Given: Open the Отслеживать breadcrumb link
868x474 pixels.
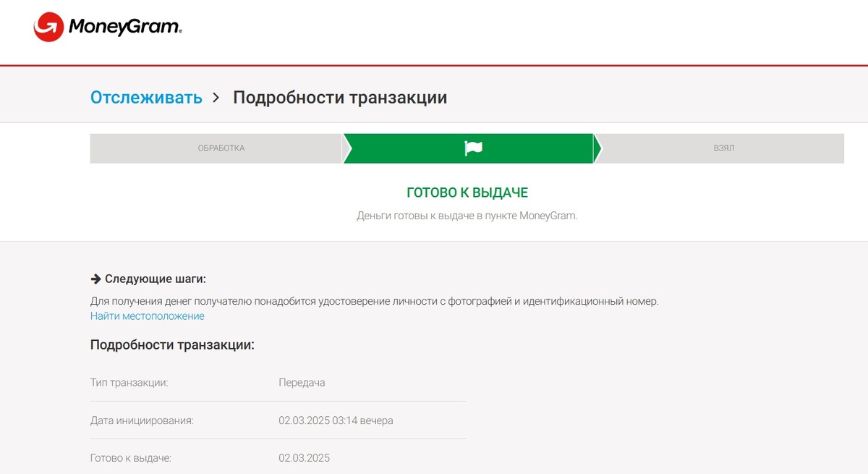Looking at the screenshot, I should coord(145,97).
